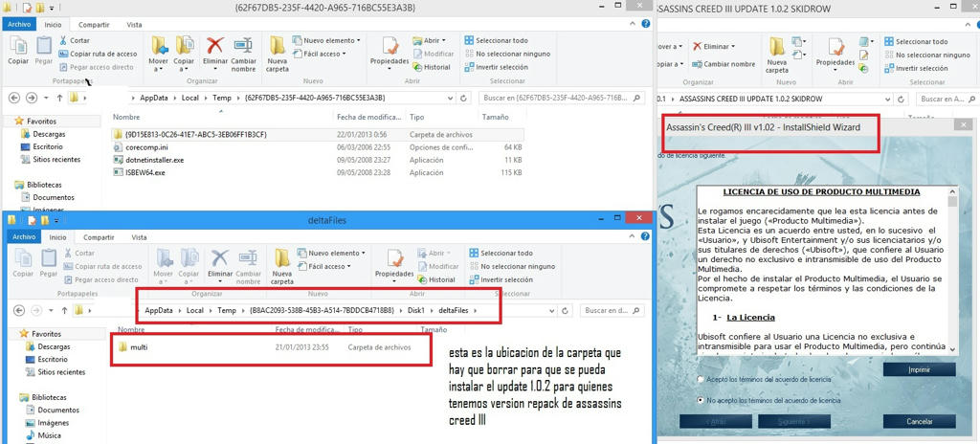Open Nuevo elemento dropdown in deltaFiles window
This screenshot has height=444, width=980.
331,254
